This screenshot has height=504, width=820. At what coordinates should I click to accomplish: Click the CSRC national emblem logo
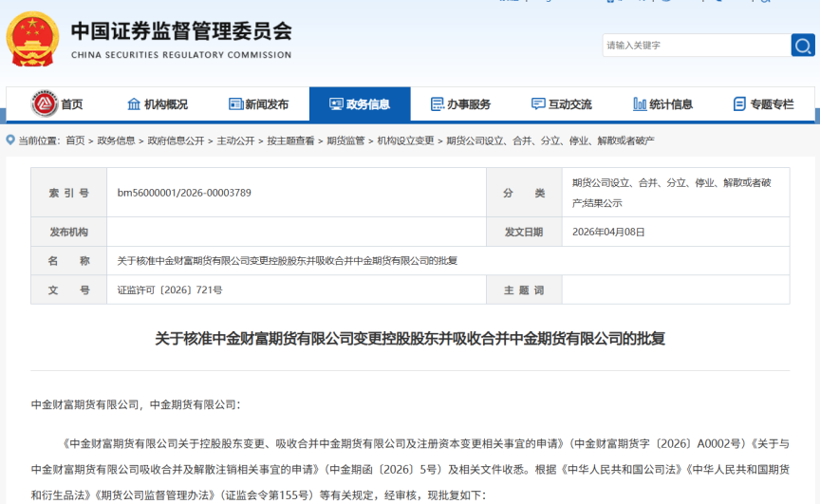click(32, 38)
